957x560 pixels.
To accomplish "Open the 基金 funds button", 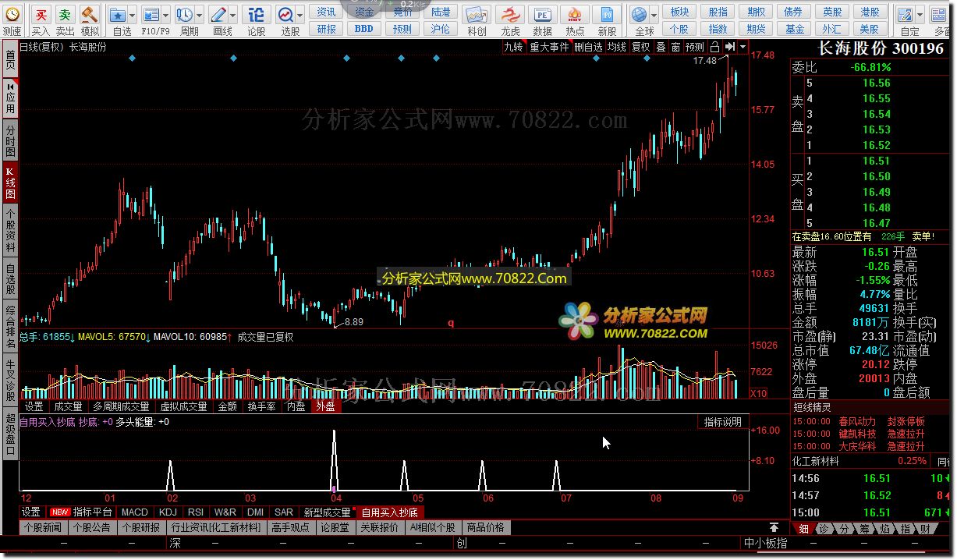I will (795, 29).
